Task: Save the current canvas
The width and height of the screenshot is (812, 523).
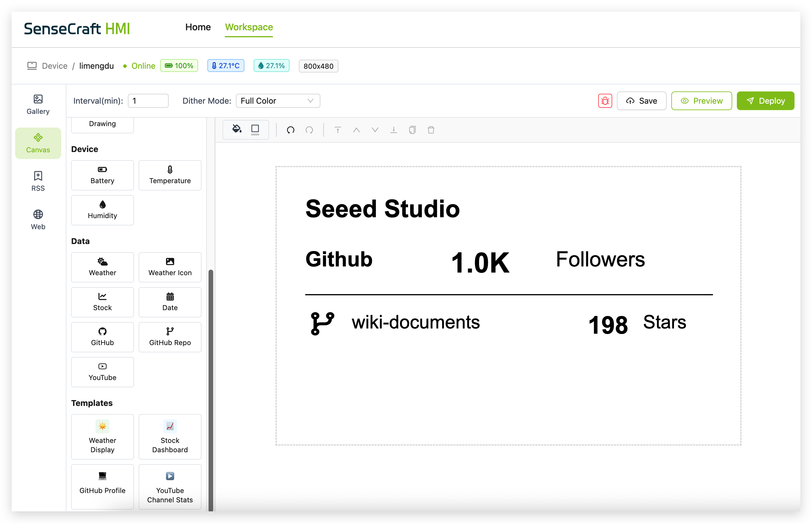Action: point(642,101)
